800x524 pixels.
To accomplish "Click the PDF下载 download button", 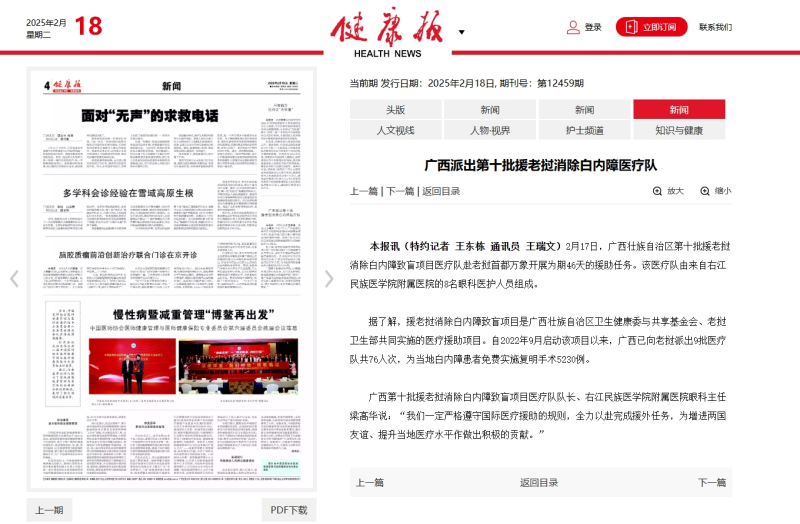I will [289, 510].
